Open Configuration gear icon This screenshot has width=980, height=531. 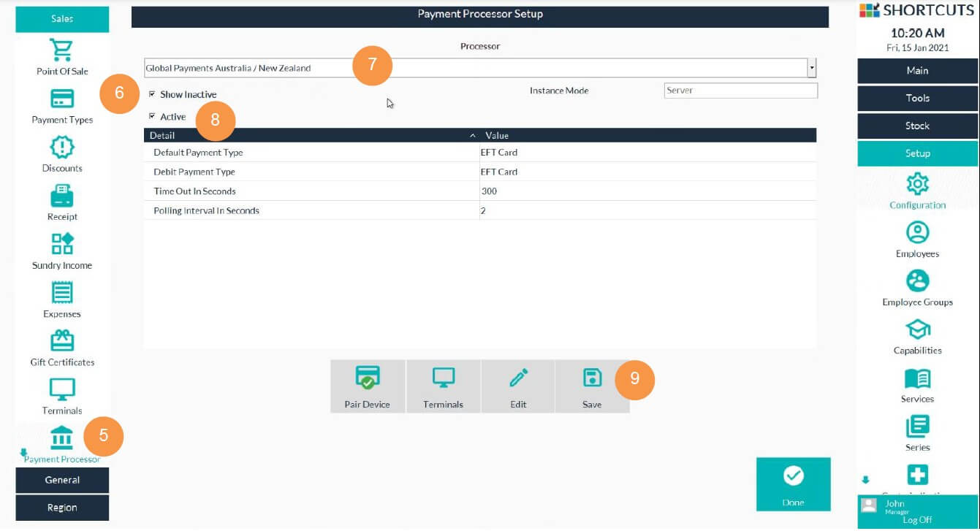(917, 183)
